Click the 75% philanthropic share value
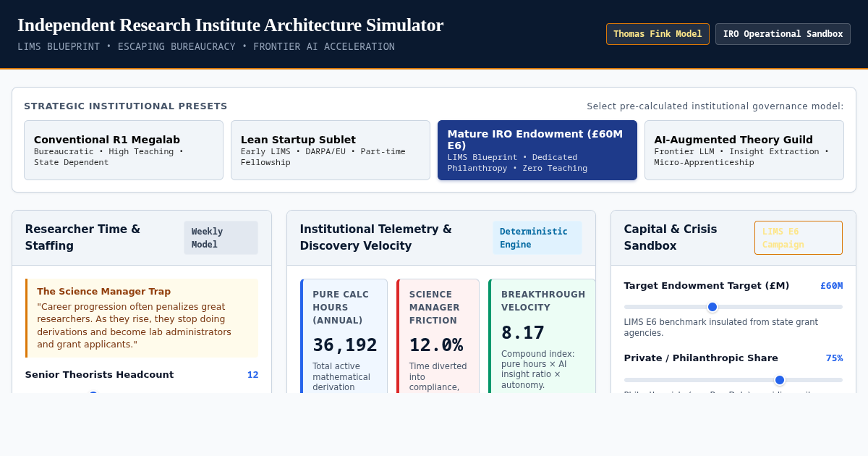Image resolution: width=868 pixels, height=456 pixels. tap(834, 358)
